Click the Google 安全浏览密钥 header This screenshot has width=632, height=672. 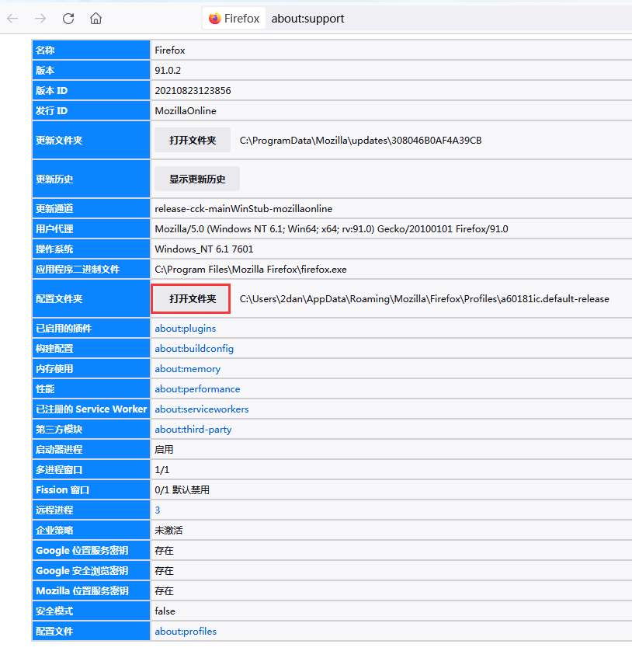(x=91, y=571)
